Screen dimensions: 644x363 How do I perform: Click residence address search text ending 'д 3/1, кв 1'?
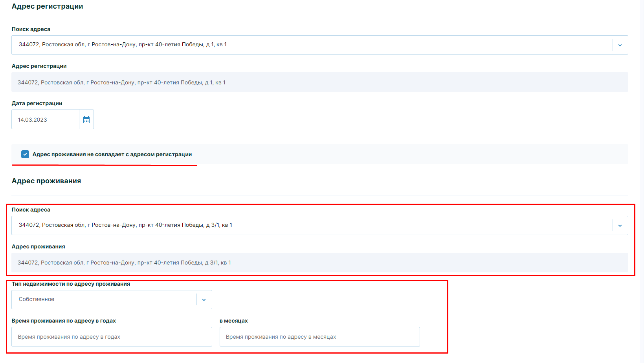click(125, 225)
